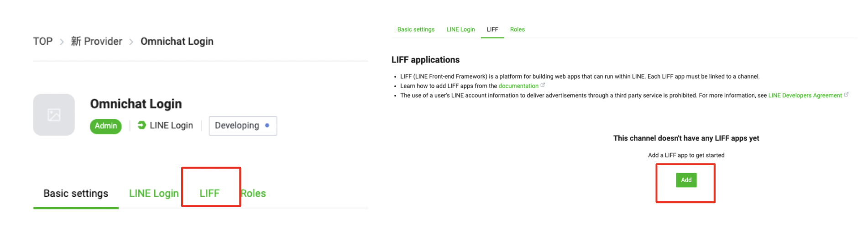Select the large Basic settings tab under Omnichat Login
This screenshot has height=241, width=868.
click(x=76, y=194)
